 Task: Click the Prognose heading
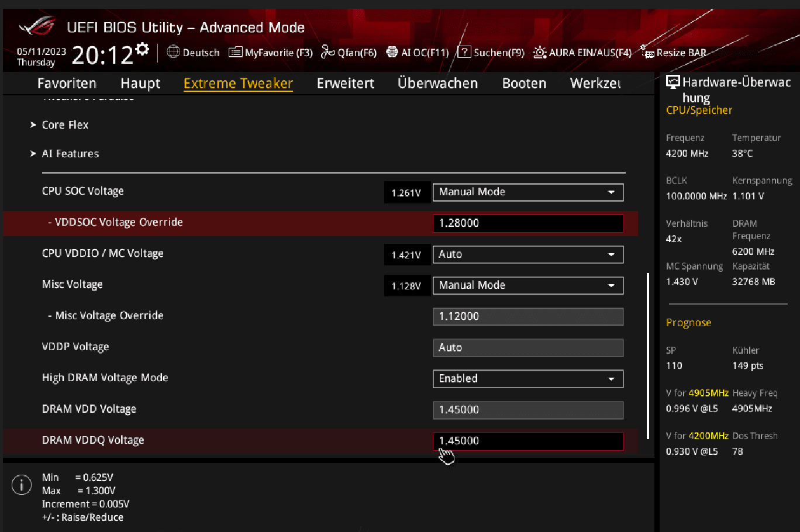688,323
